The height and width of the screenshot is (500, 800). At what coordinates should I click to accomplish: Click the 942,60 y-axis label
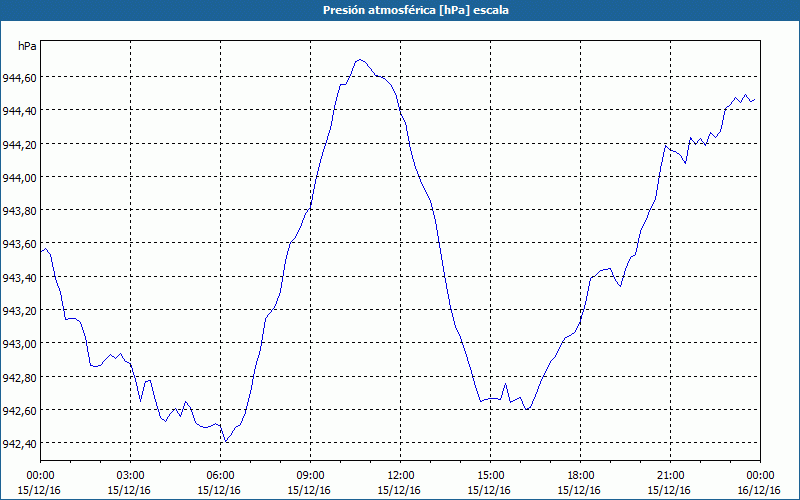pos(20,411)
